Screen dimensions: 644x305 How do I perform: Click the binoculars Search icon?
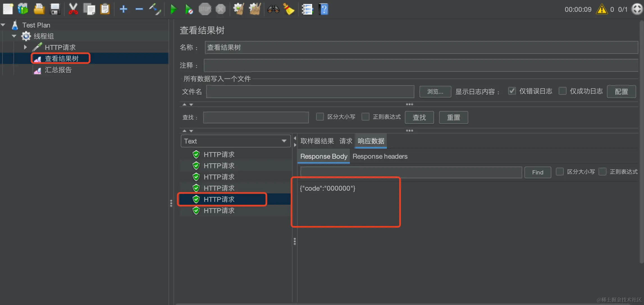273,9
